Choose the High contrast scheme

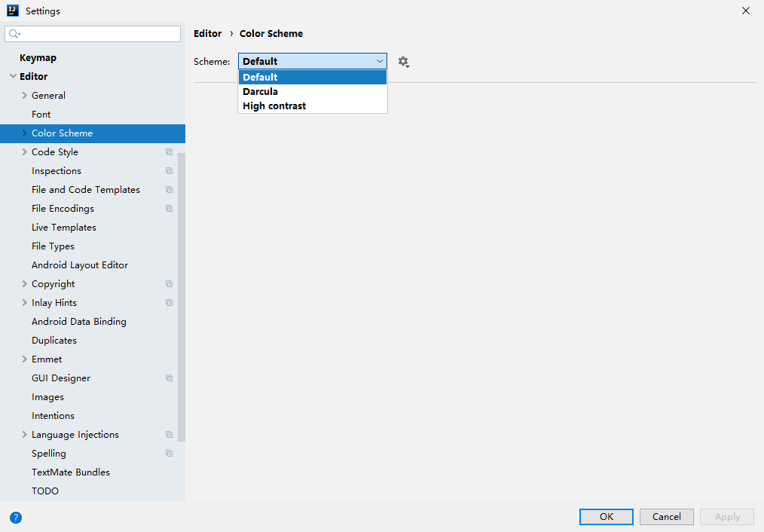coord(313,105)
